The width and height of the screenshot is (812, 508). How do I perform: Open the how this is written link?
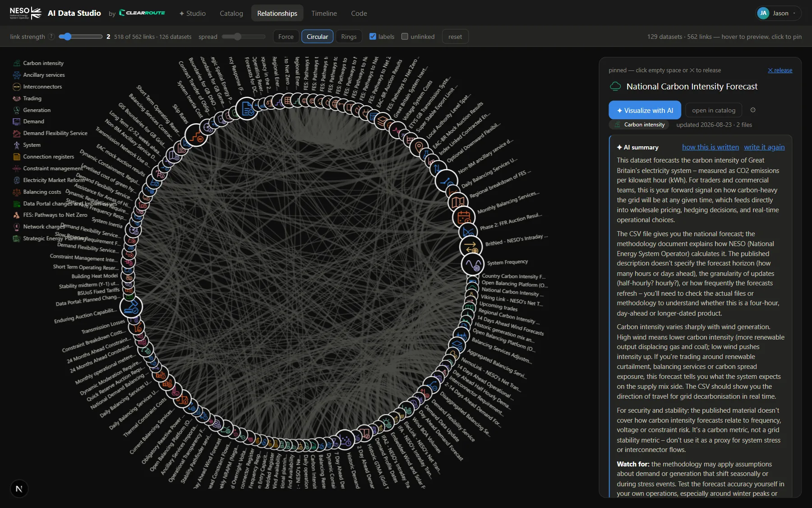pyautogui.click(x=710, y=147)
